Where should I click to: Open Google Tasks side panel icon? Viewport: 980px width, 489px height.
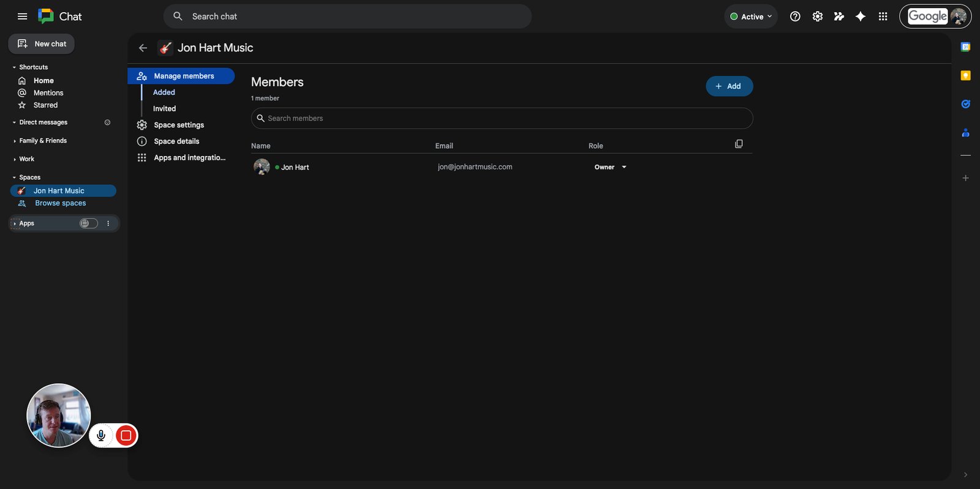(x=965, y=104)
